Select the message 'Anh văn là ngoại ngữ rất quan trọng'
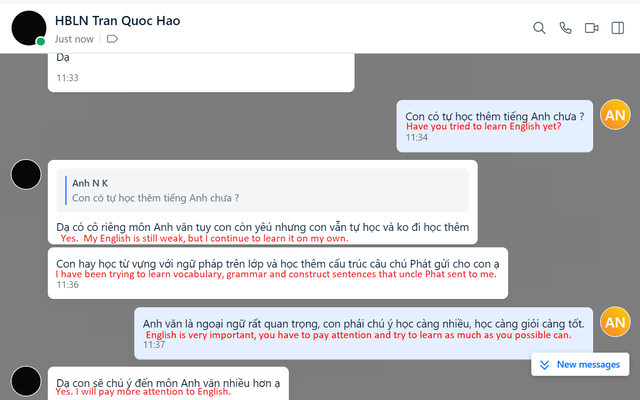Viewport: 640px width, 400px height. coord(363,333)
